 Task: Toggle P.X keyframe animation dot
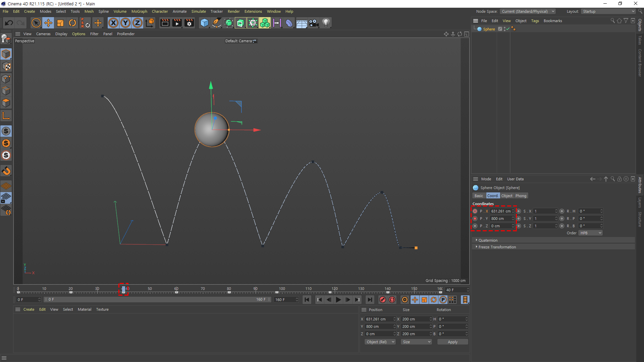coord(475,211)
